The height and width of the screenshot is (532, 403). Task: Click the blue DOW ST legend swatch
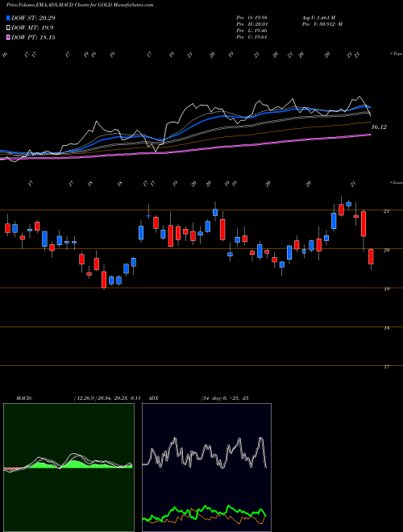click(8, 18)
